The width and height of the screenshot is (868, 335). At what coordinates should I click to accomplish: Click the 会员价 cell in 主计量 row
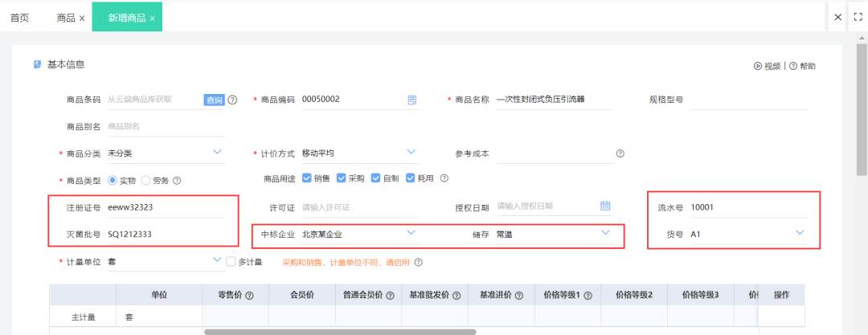[301, 317]
